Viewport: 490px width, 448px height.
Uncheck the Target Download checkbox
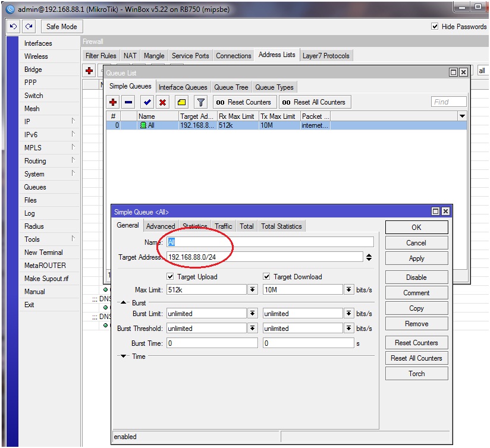coord(267,277)
